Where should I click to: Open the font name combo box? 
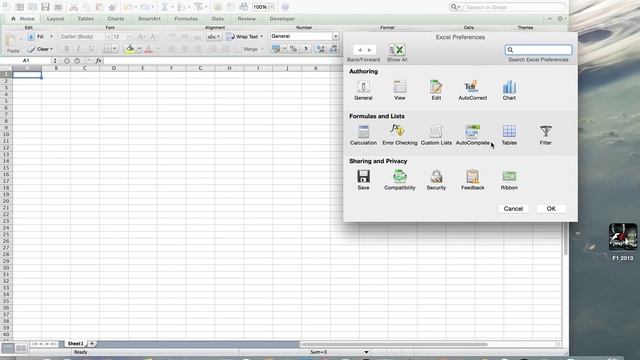coord(85,37)
